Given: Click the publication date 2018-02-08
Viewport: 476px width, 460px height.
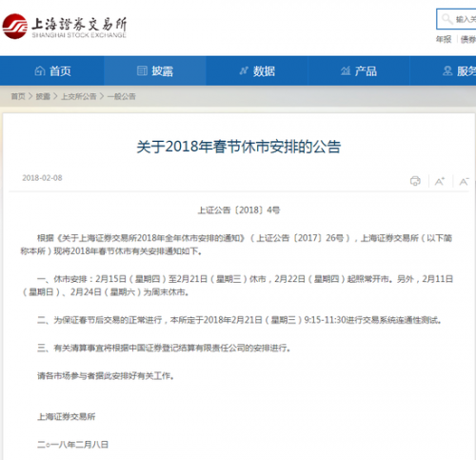Looking at the screenshot, I should click(42, 178).
